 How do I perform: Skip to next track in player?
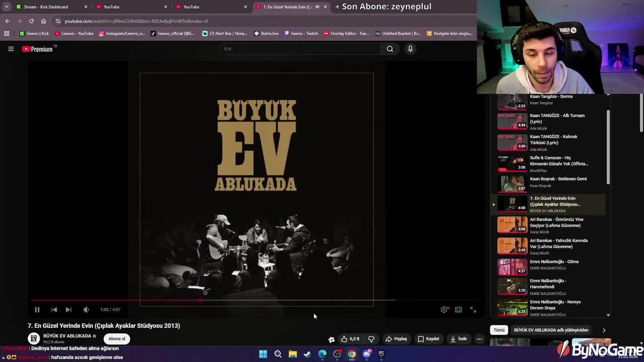(x=68, y=310)
